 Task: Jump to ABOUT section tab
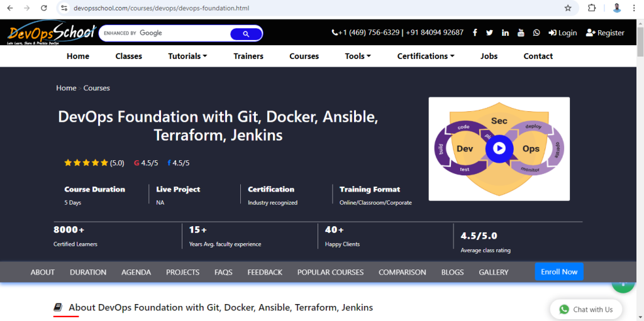43,272
